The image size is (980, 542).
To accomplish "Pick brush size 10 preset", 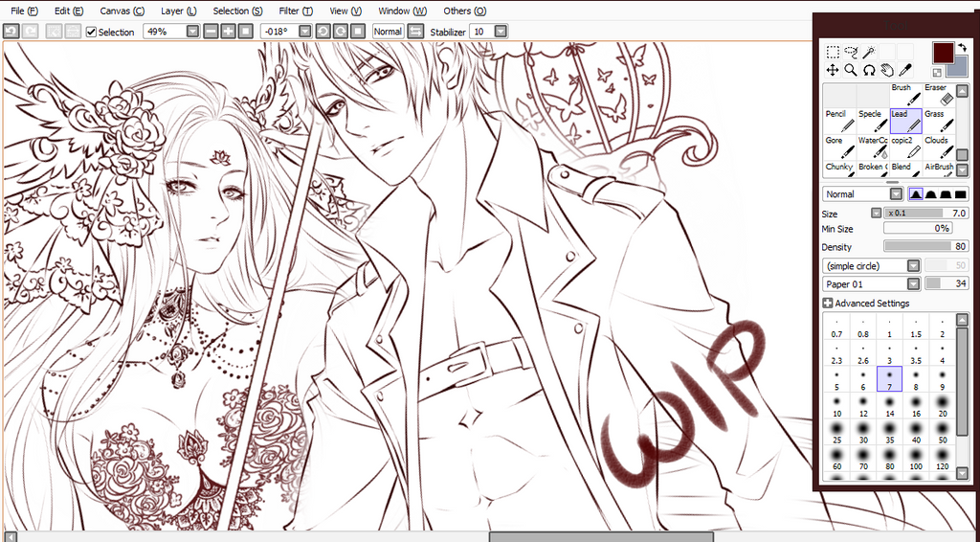I will tap(836, 405).
